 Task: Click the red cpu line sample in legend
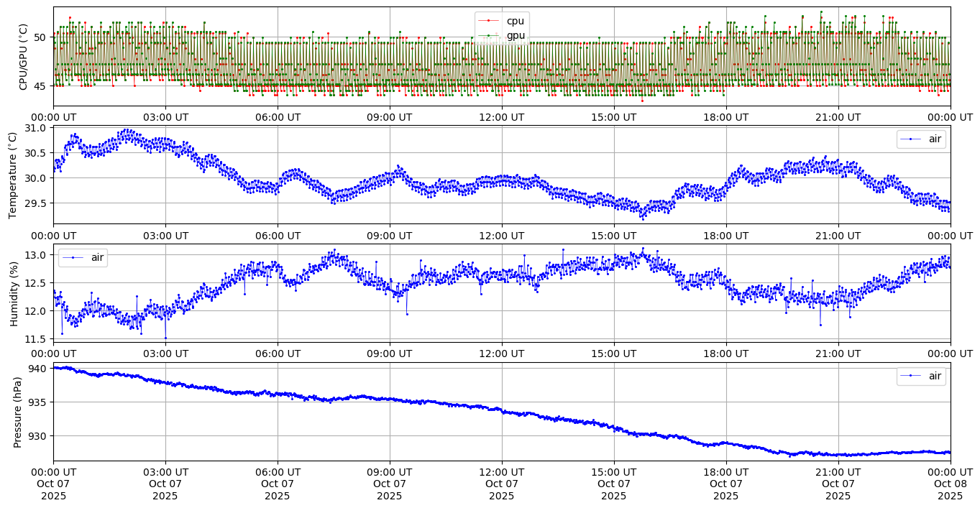[x=489, y=21]
